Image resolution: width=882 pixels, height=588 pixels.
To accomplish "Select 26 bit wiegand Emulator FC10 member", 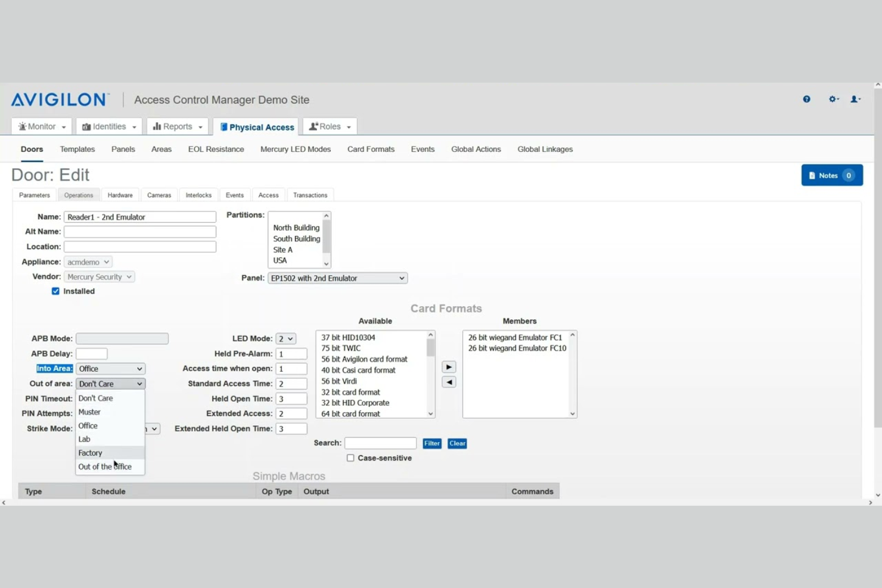I will coord(517,349).
